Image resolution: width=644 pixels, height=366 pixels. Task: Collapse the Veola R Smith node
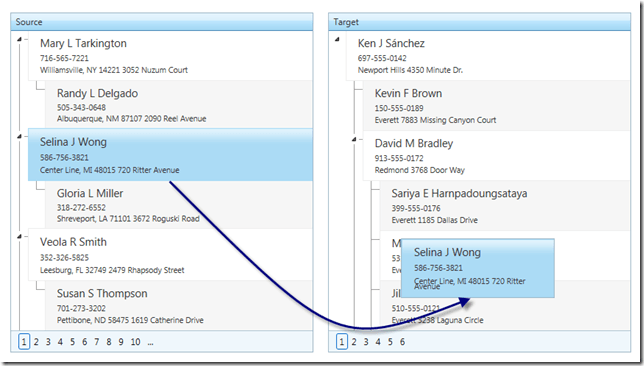[x=19, y=237]
